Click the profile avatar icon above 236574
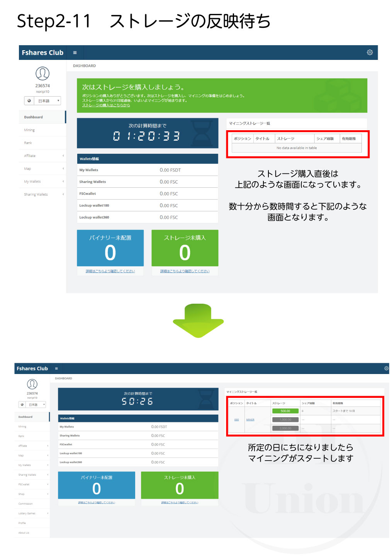Viewport: 392px width, 556px height. pyautogui.click(x=42, y=74)
